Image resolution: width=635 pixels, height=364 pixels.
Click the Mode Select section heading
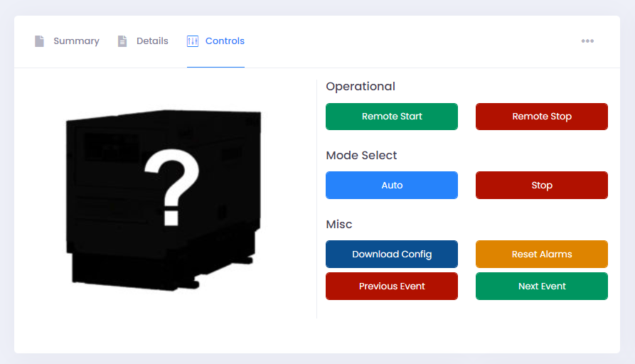pyautogui.click(x=361, y=156)
